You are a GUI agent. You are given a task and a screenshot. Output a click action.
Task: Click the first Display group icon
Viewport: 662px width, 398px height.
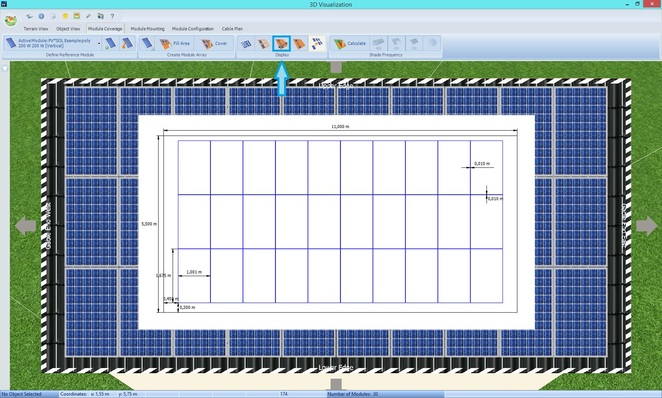(246, 43)
